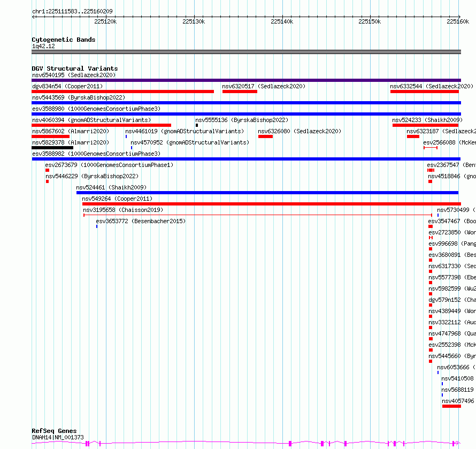Open nsv3195658 (Chaisson2019) label
The width and height of the screenshot is (476, 449).
point(123,210)
